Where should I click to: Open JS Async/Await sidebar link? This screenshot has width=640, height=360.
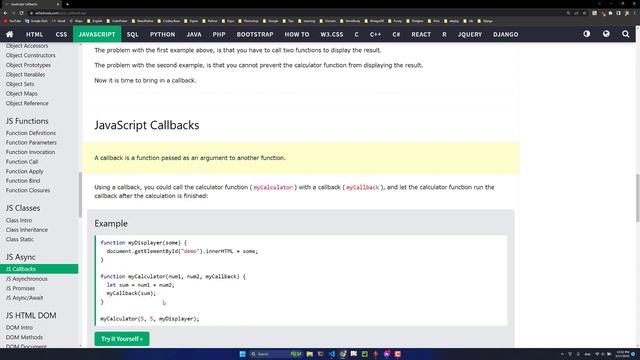24,298
